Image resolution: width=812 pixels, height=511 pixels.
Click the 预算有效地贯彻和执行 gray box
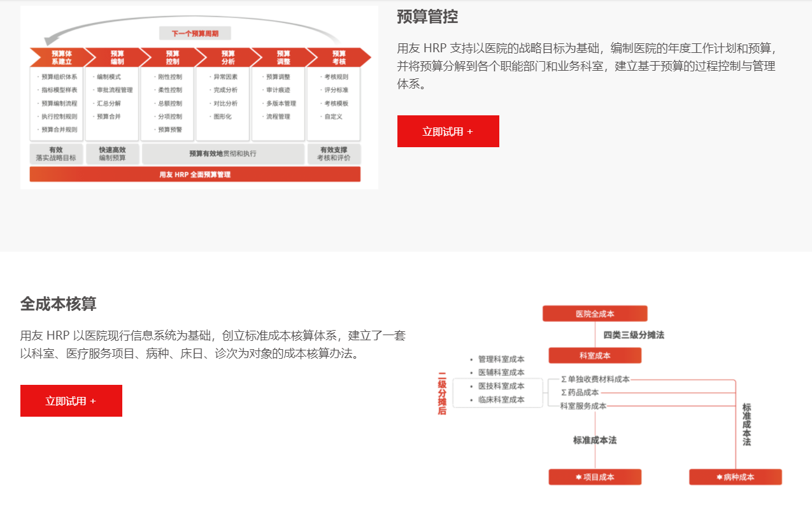point(223,154)
